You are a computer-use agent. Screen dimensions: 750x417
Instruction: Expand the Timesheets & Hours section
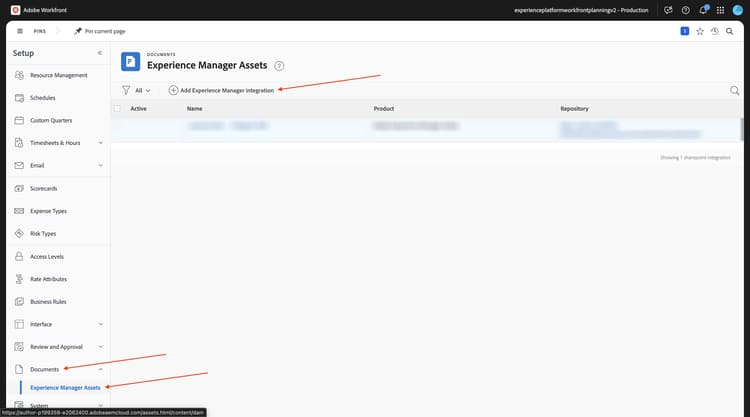pos(100,143)
